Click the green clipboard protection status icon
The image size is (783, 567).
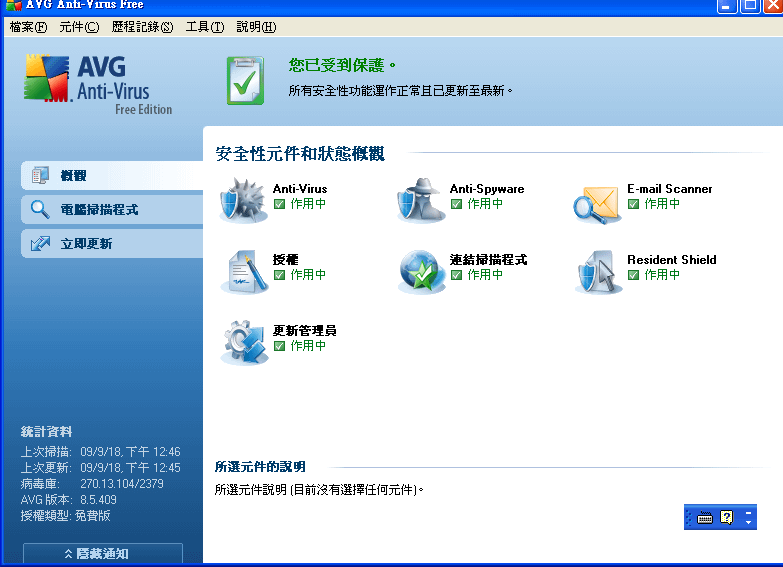(245, 80)
